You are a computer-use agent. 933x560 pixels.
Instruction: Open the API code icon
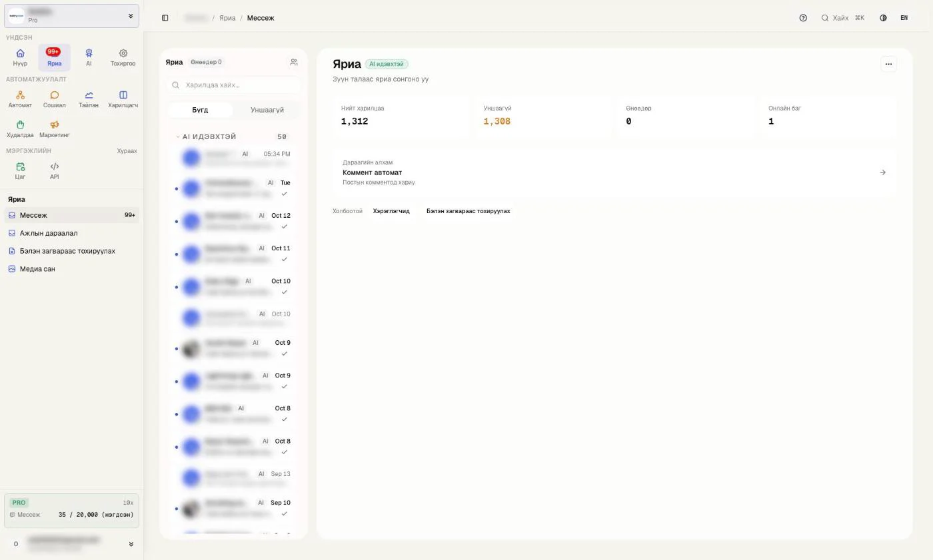click(x=54, y=171)
